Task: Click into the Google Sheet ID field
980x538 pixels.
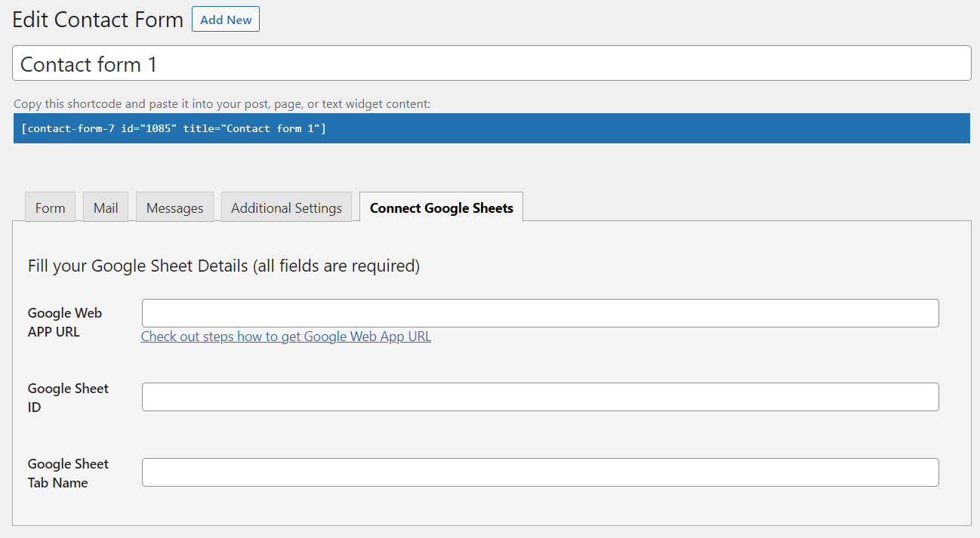Action: pyautogui.click(x=541, y=397)
